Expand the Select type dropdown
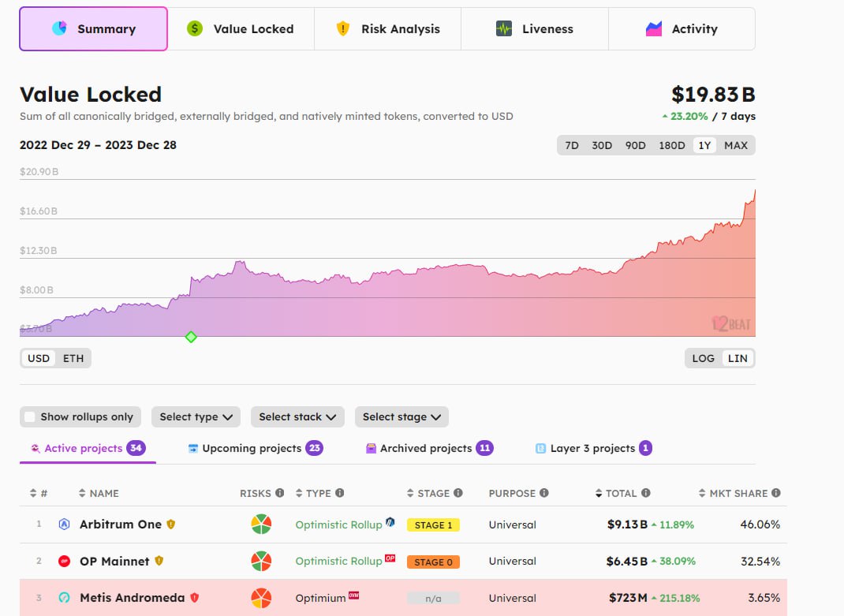Screen dimensions: 844x616 [196, 416]
